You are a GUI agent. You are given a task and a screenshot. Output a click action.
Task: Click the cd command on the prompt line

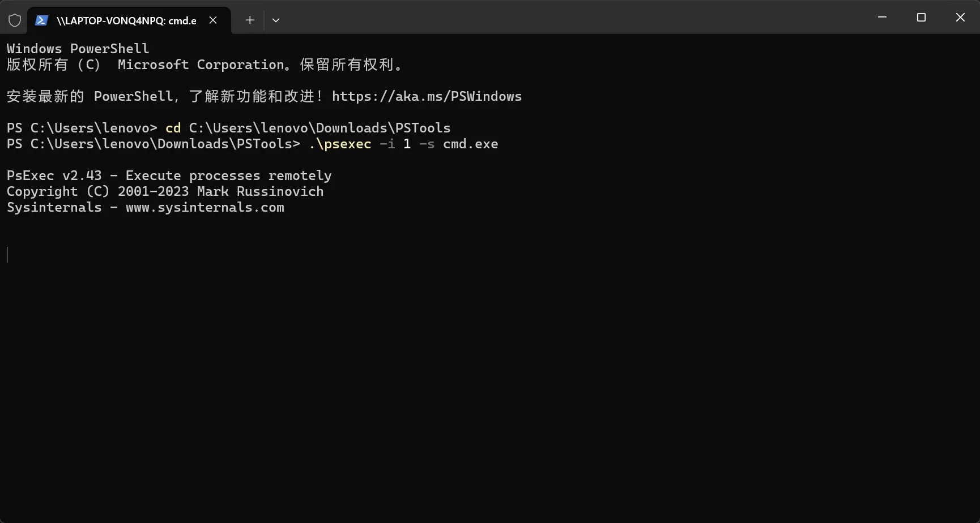pos(173,128)
